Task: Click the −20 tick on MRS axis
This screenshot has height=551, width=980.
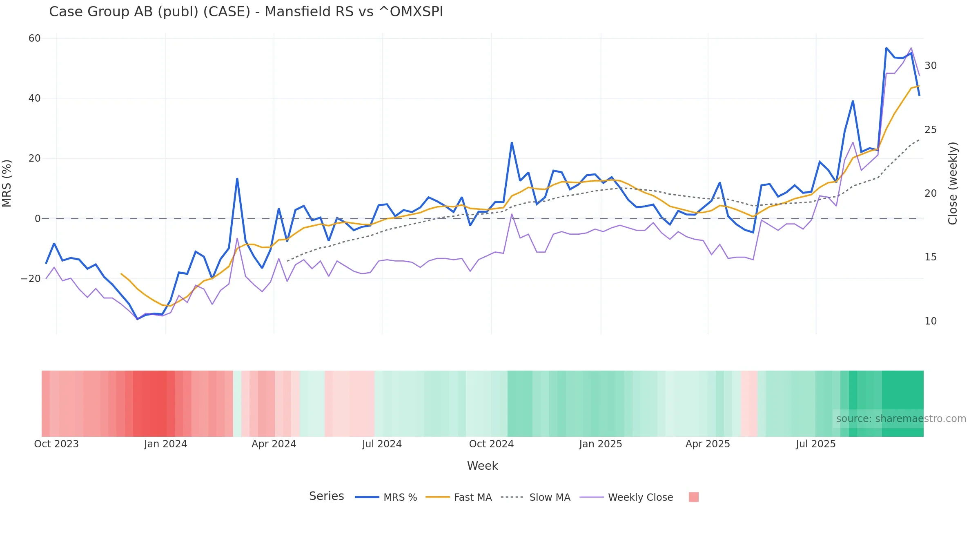Action: 31,279
